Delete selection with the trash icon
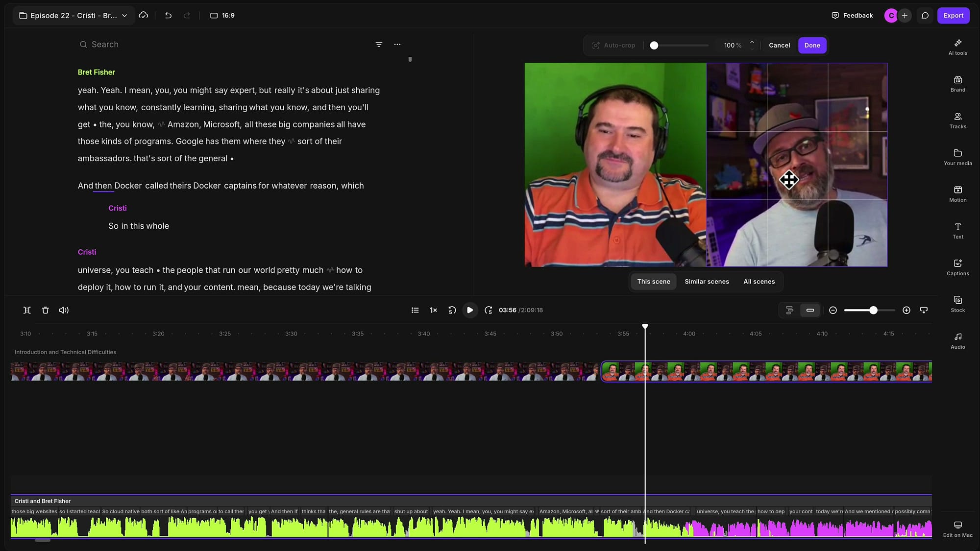Image resolution: width=980 pixels, height=551 pixels. click(46, 310)
